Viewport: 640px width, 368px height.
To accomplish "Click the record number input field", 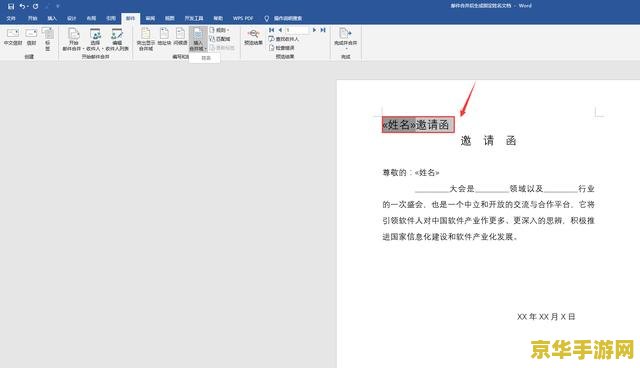I will click(x=297, y=30).
